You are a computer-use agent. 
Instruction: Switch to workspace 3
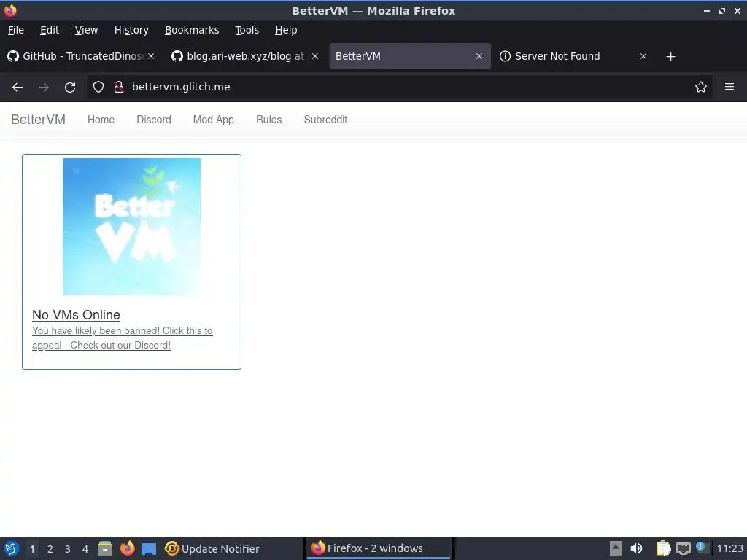[x=68, y=549]
